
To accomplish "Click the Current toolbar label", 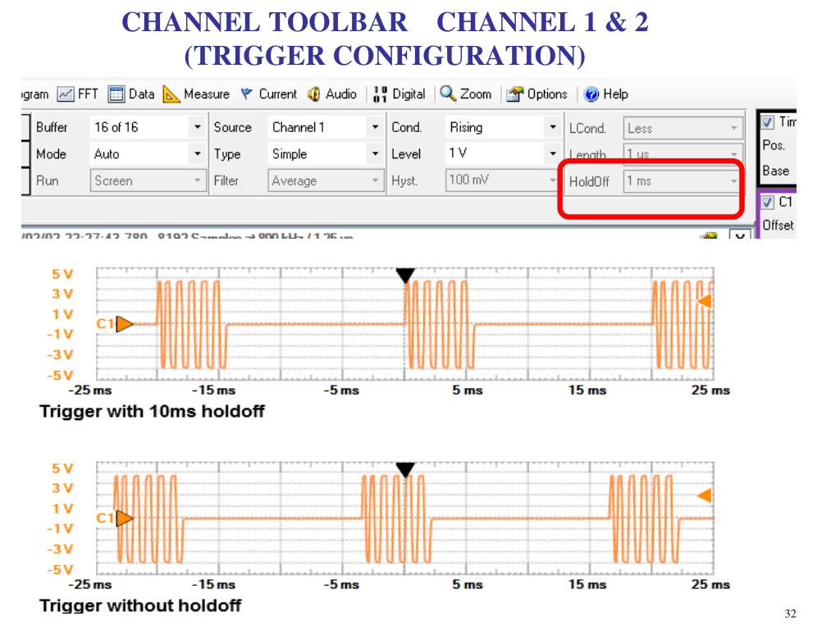I will [278, 94].
